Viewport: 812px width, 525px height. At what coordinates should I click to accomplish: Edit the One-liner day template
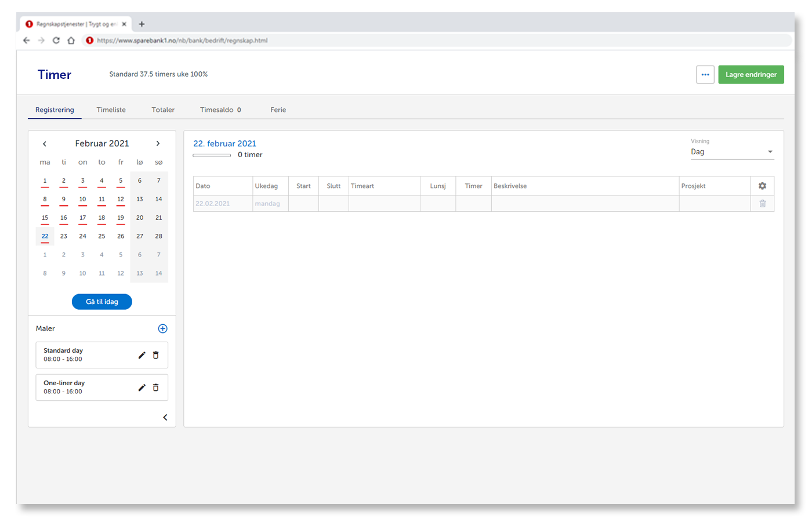142,388
